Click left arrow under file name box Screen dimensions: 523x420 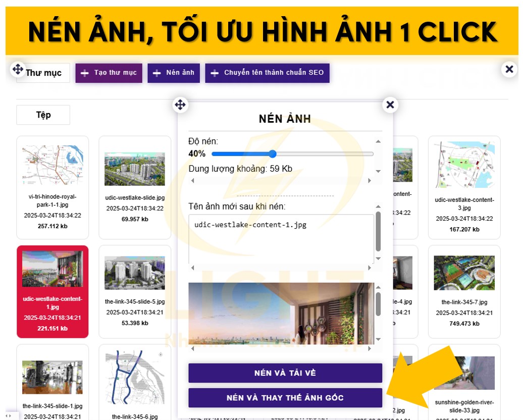point(192,268)
